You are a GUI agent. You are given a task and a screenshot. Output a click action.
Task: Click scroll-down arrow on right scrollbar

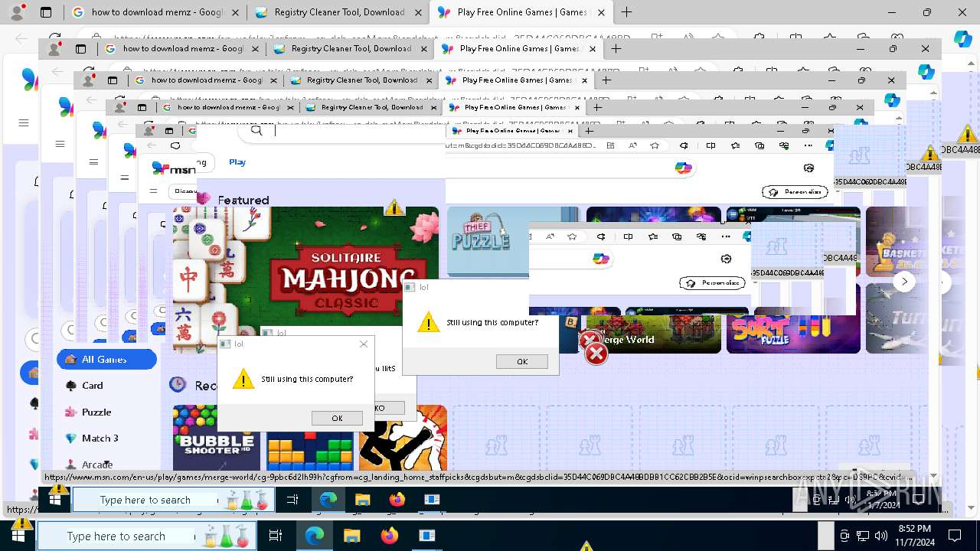coord(971,507)
